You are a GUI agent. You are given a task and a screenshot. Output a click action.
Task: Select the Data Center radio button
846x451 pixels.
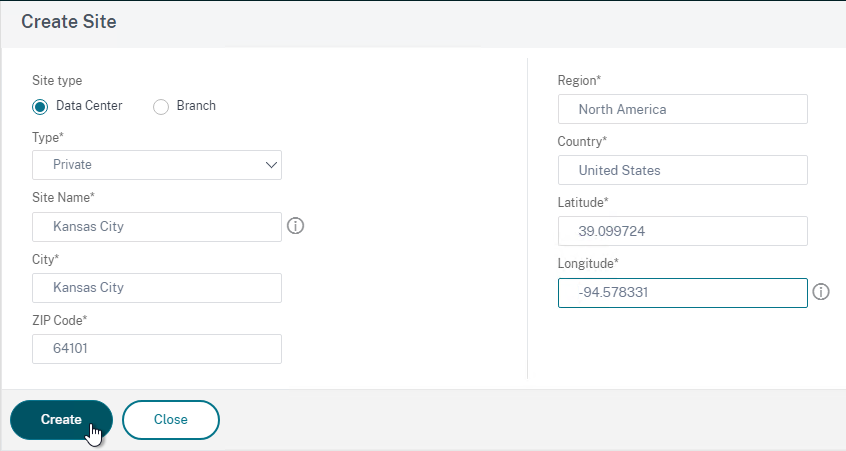coord(40,106)
